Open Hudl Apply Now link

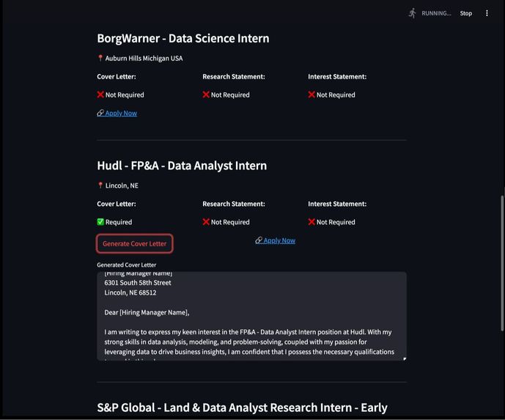275,240
